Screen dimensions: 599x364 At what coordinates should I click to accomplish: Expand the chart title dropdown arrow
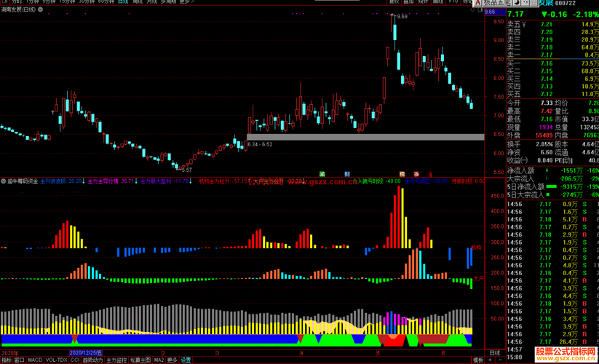click(x=40, y=9)
